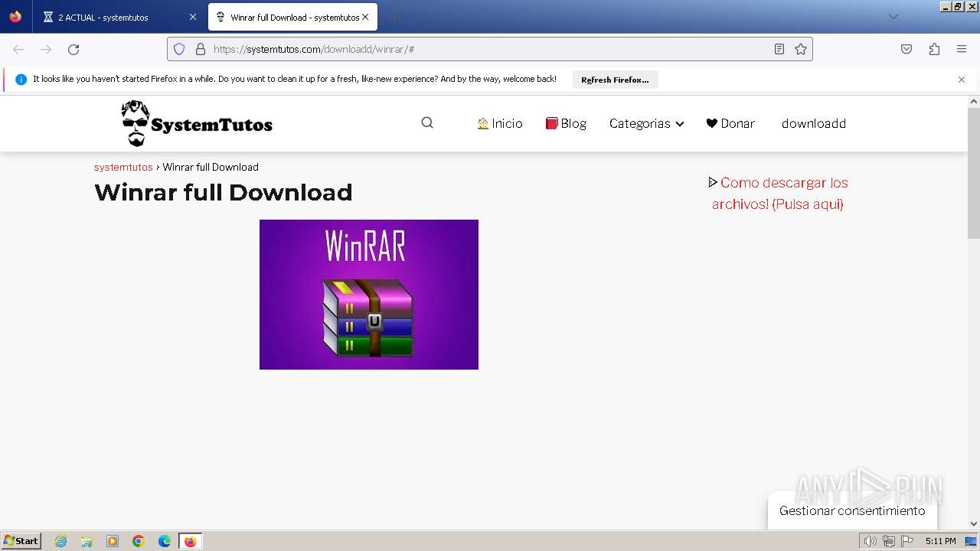Expand the list all tabs chevron
The height and width of the screenshot is (551, 980).
(893, 17)
